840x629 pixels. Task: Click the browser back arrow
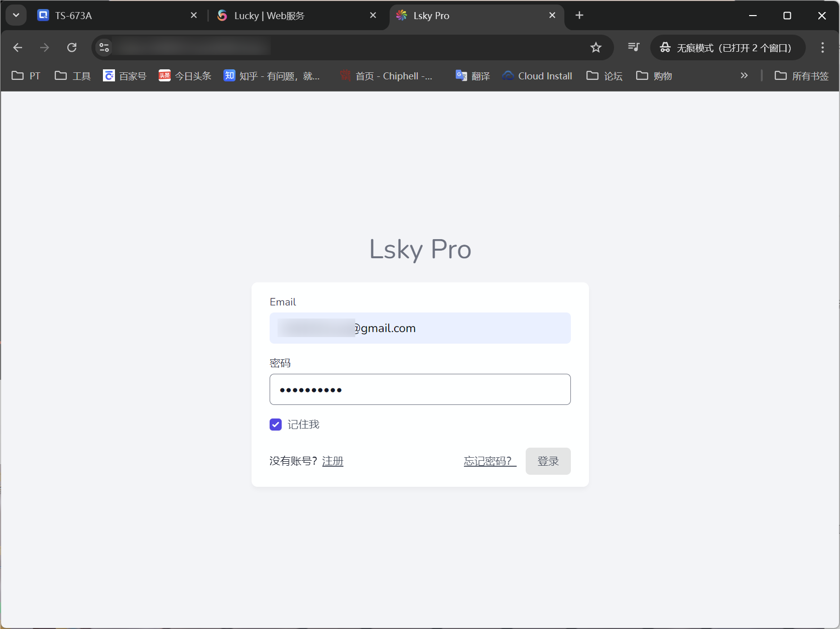pos(18,47)
